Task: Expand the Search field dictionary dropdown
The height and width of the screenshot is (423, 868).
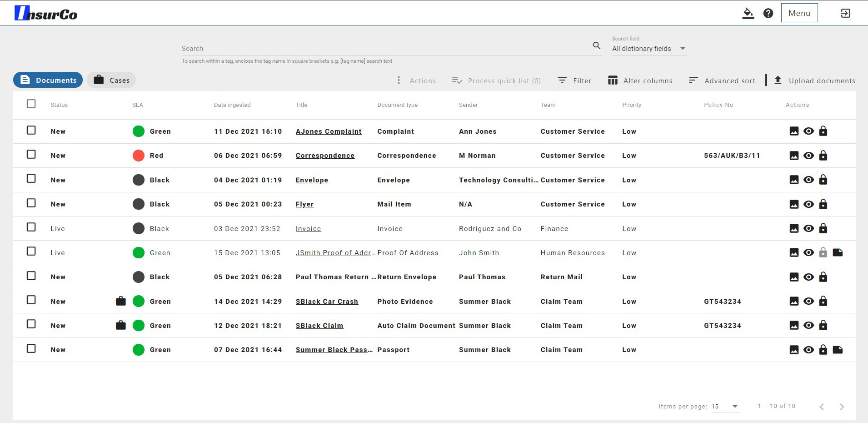Action: coord(683,49)
